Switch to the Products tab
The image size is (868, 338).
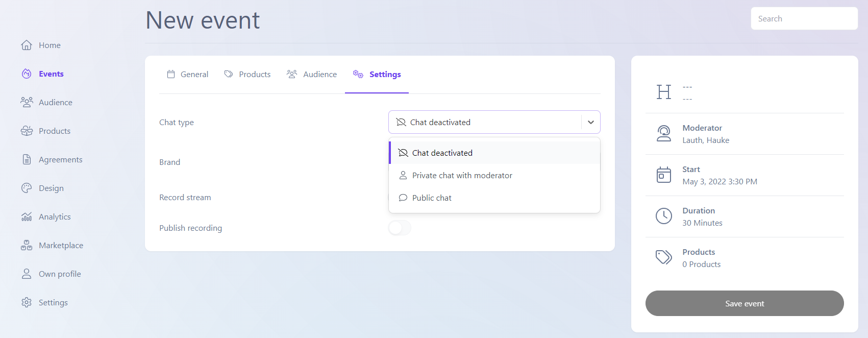[247, 75]
